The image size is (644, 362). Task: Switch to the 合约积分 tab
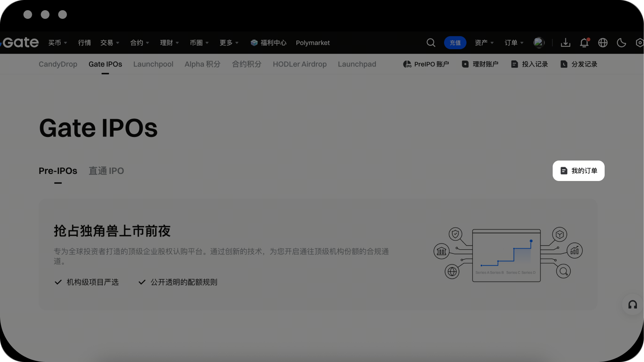pos(247,64)
